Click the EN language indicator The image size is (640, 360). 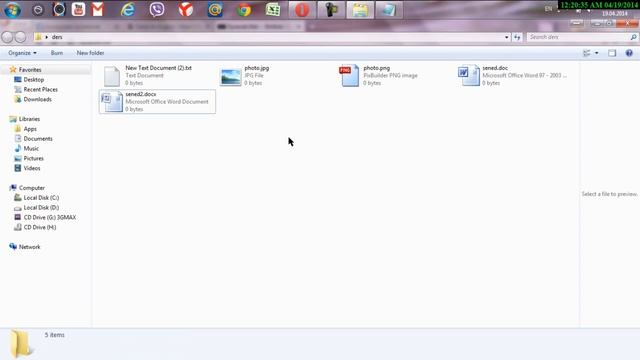(x=548, y=9)
